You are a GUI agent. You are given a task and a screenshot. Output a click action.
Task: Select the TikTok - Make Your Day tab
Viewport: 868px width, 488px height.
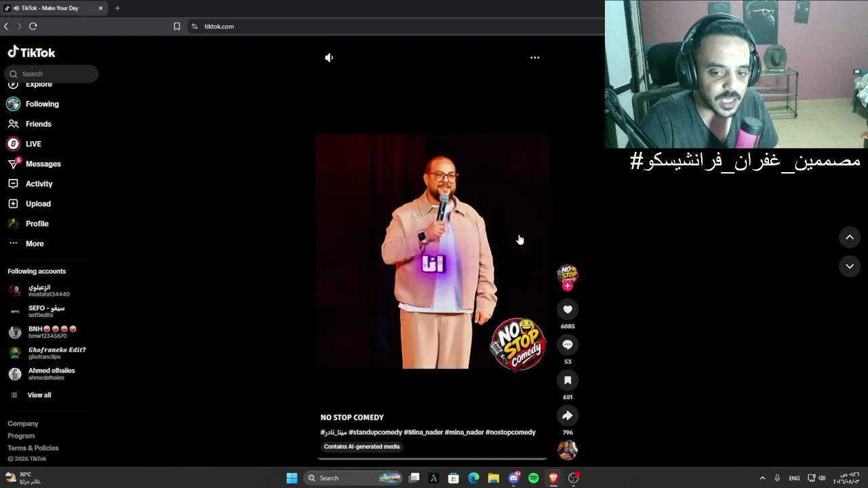51,8
